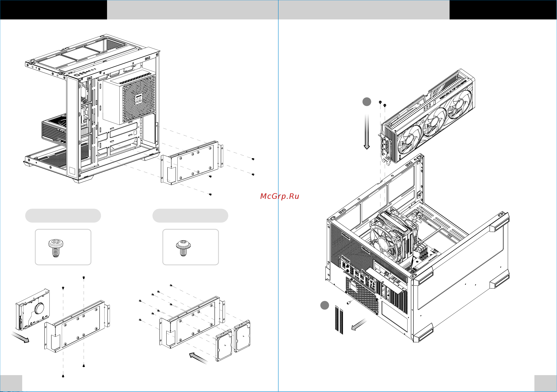Image resolution: width=557 pixels, height=392 pixels.
Task: Click the right gray label pill above screw box
Action: [x=190, y=216]
